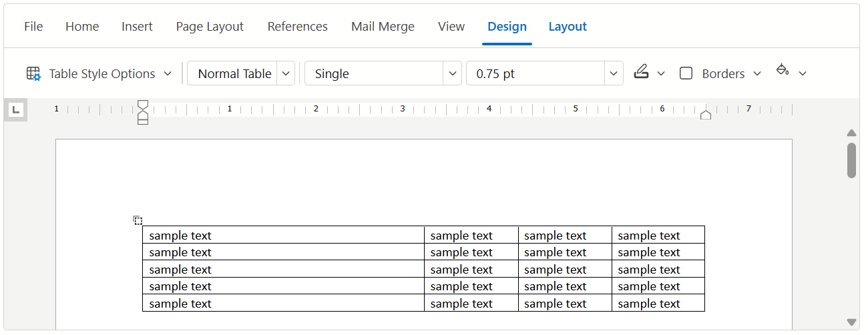Click the tab stop selector L icon
The image size is (868, 335).
(x=16, y=109)
